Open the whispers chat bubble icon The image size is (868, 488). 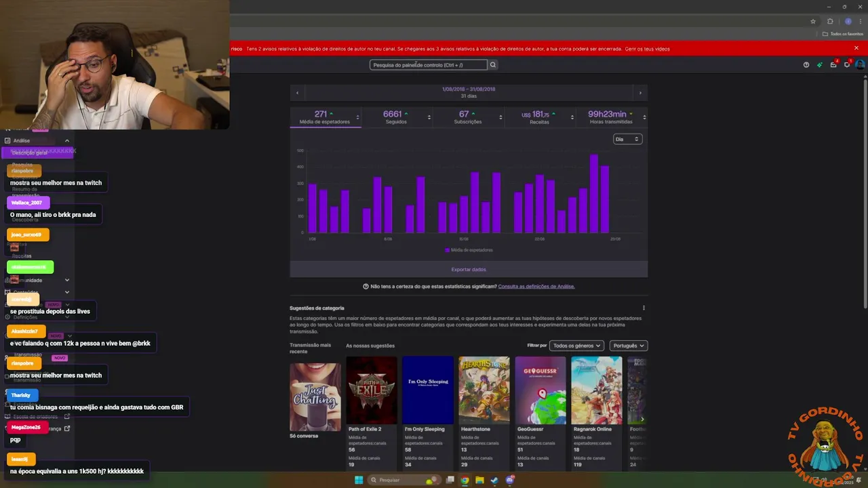847,65
